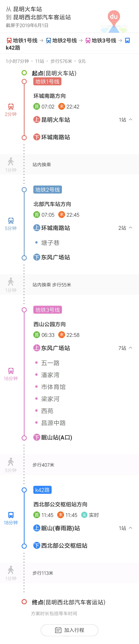
Task: Collapse the 1站 list for 眠山(春雨路)站
Action: click(x=131, y=528)
